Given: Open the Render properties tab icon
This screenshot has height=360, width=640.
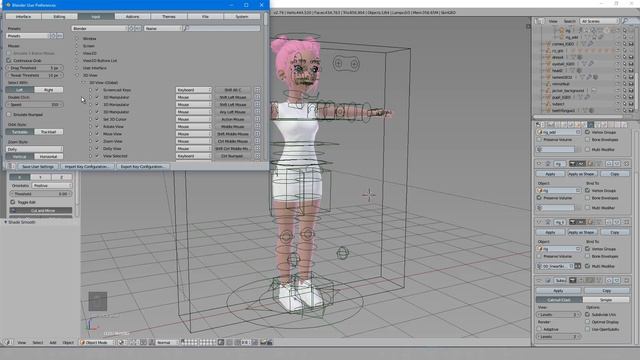Looking at the screenshot, I should tap(551, 124).
